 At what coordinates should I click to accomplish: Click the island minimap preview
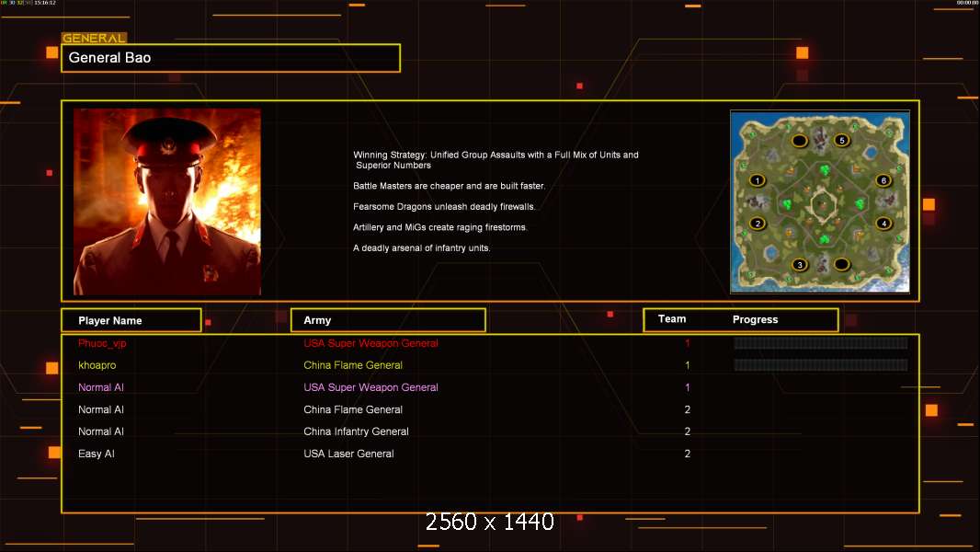coord(820,201)
